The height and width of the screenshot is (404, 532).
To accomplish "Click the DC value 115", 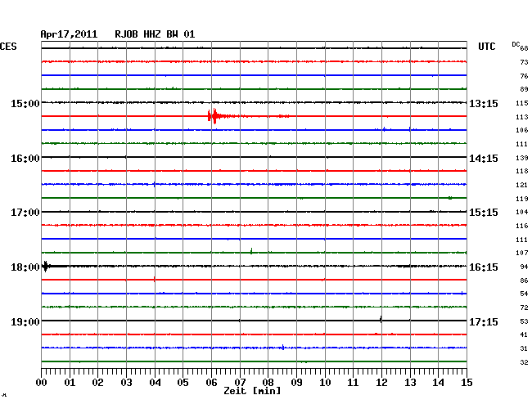I will tap(522, 103).
